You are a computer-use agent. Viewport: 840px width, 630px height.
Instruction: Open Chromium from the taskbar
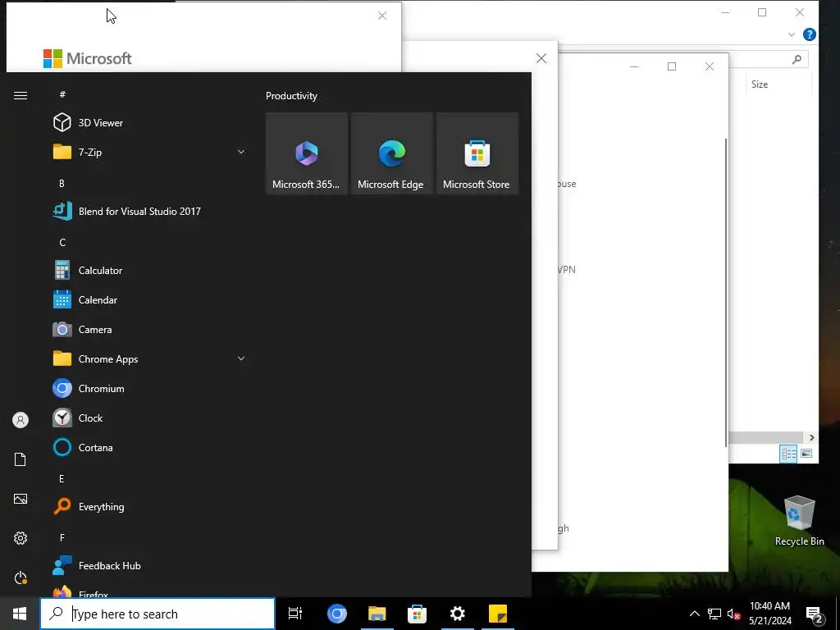pos(337,614)
